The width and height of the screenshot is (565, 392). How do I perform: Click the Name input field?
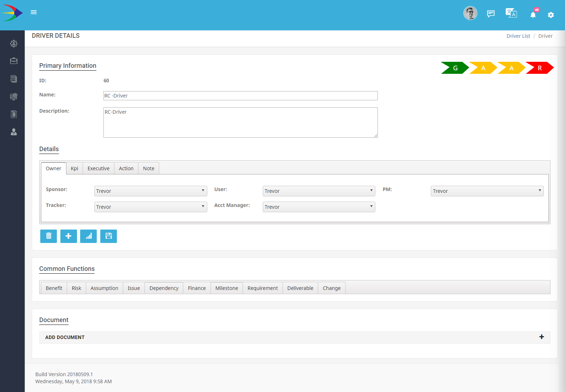240,96
